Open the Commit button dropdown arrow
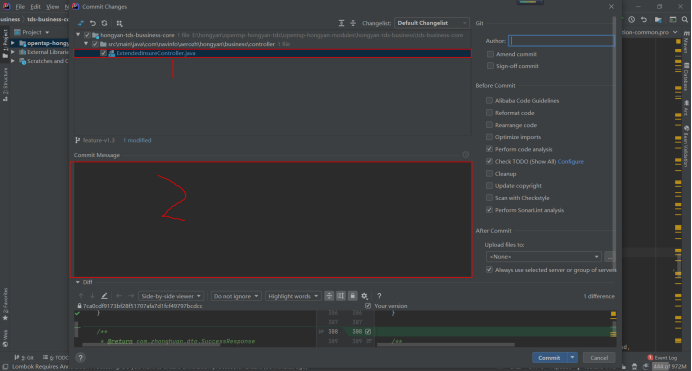The height and width of the screenshot is (371, 692). click(x=572, y=358)
